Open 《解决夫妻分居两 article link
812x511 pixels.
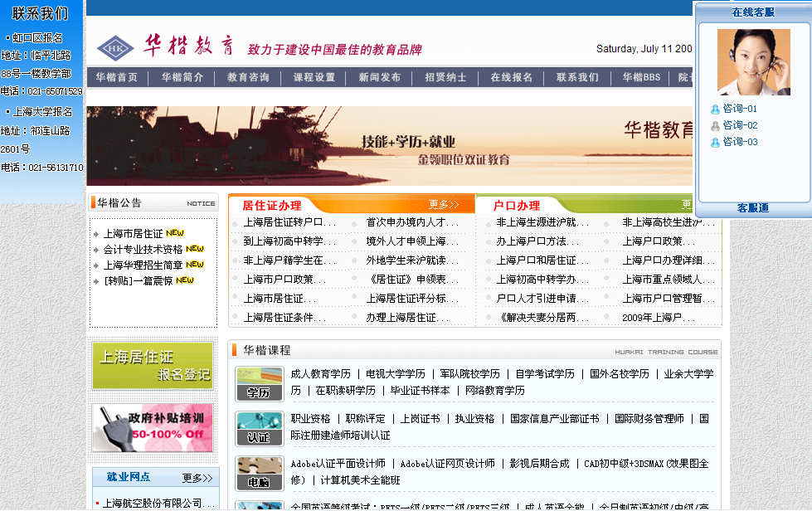pyautogui.click(x=542, y=318)
